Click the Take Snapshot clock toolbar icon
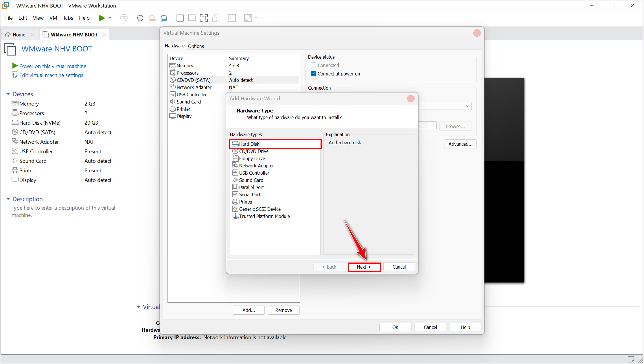Image resolution: width=644 pixels, height=364 pixels. pos(140,18)
